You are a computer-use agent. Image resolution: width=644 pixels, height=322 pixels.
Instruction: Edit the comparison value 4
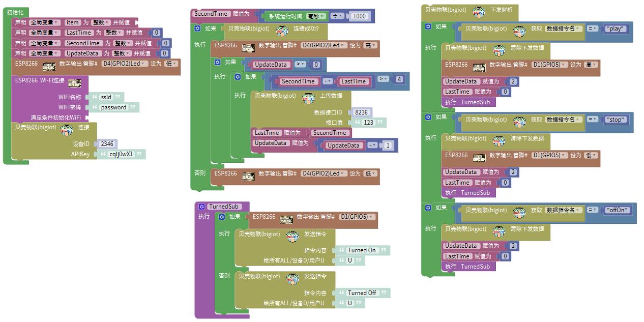click(399, 79)
